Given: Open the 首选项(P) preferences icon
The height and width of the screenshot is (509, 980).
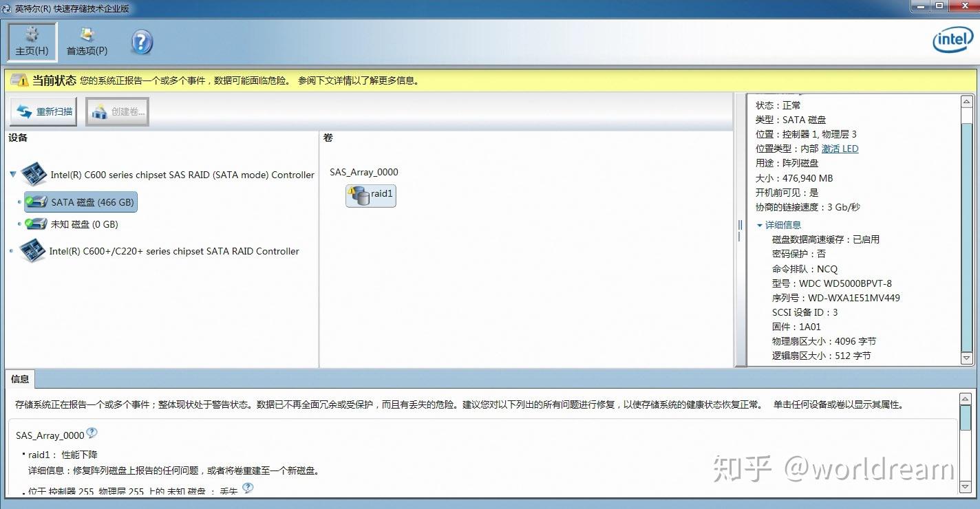Looking at the screenshot, I should click(x=85, y=41).
